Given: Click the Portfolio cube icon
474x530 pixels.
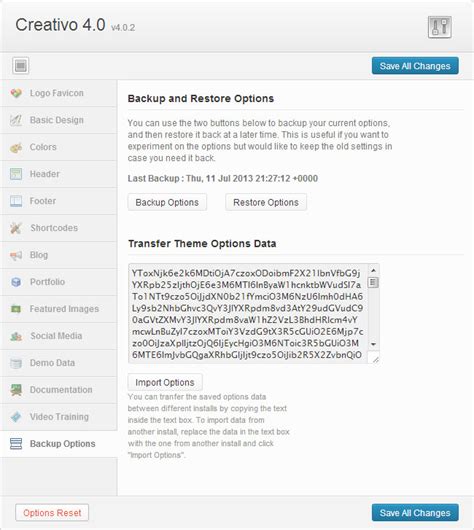Looking at the screenshot, I should tap(16, 282).
